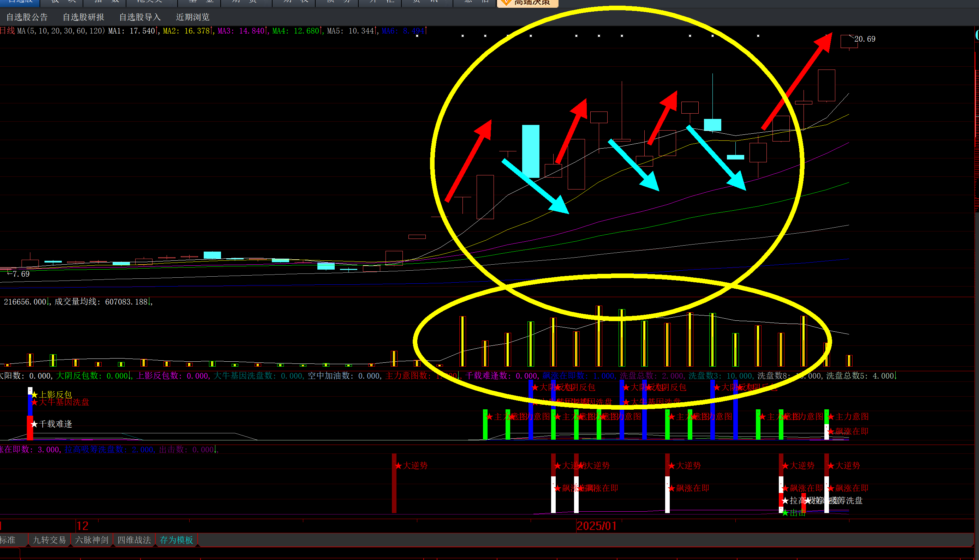Screen dimensions: 979x560
Task: Click the MA(5,10,20,30,60,120) indicator label
Action: (x=61, y=31)
